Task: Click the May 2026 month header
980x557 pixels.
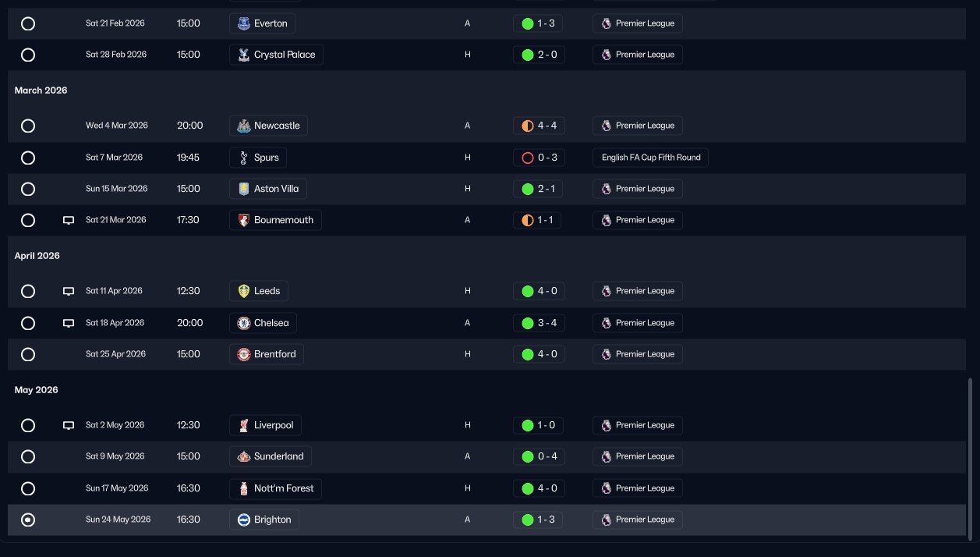Action: click(x=37, y=390)
